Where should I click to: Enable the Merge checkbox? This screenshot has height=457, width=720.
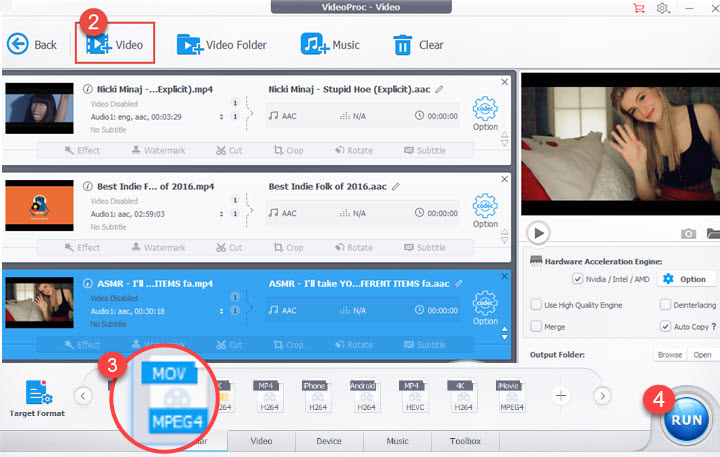536,327
